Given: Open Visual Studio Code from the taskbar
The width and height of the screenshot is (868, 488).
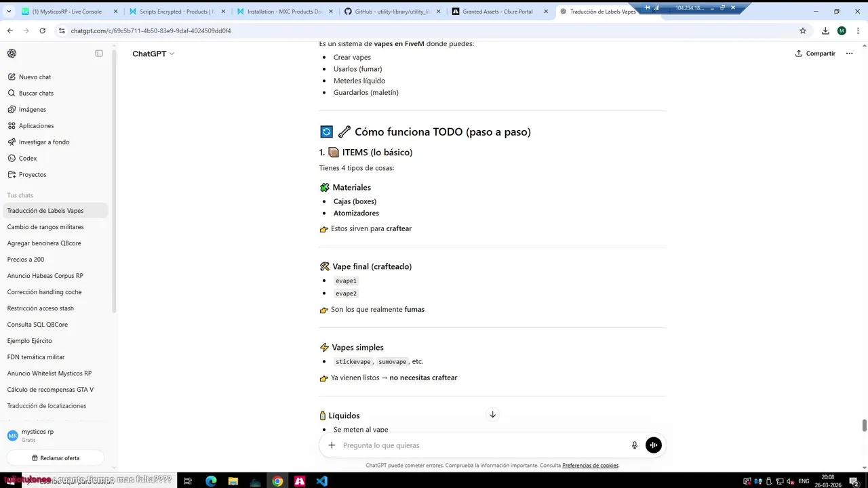Looking at the screenshot, I should (x=321, y=481).
